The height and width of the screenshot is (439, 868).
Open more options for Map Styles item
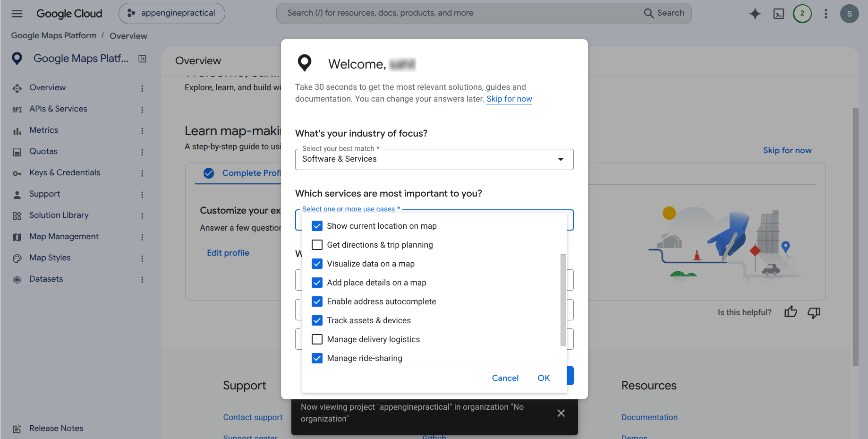click(142, 258)
